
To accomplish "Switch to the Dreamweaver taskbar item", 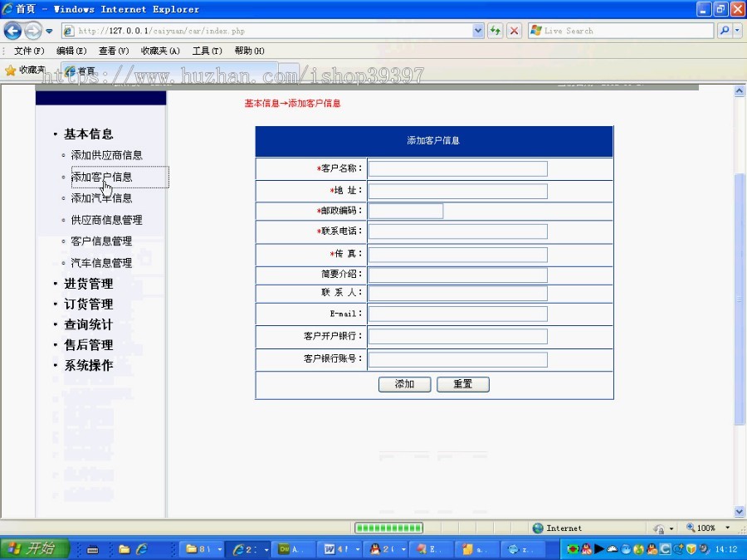I will click(x=294, y=549).
